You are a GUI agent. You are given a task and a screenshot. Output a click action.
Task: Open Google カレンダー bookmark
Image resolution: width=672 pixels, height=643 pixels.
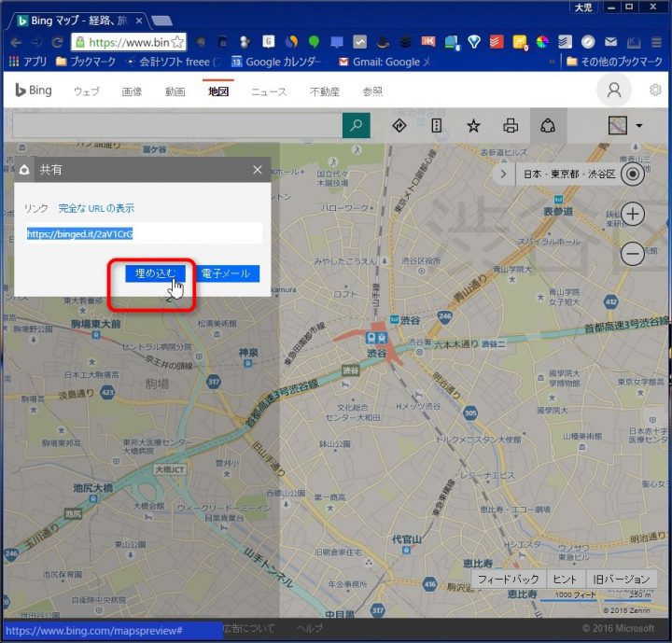[277, 62]
